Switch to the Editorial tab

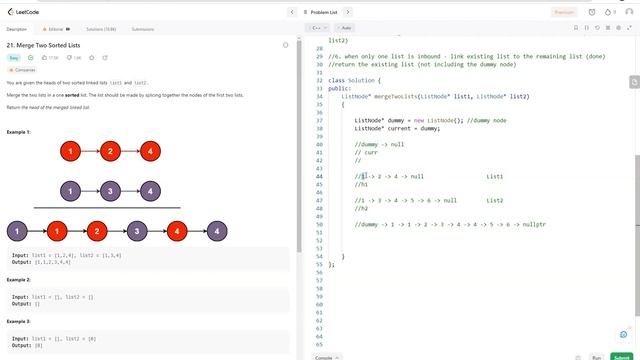56,29
